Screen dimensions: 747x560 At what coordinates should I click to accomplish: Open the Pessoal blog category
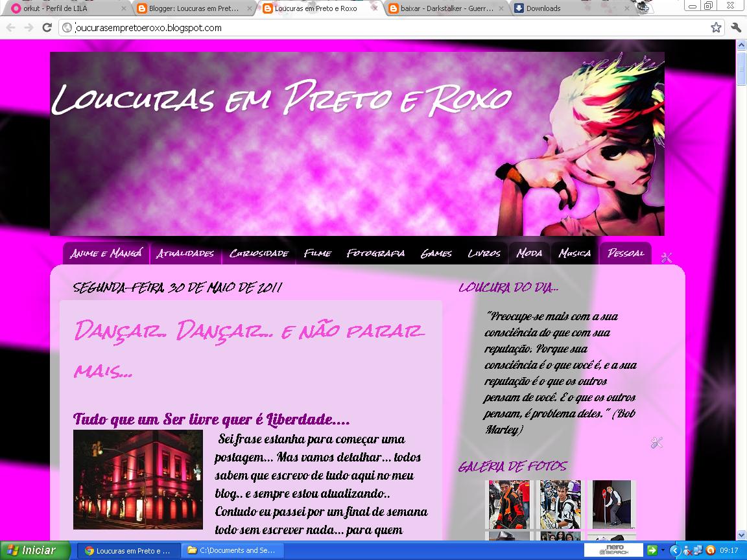(x=626, y=253)
